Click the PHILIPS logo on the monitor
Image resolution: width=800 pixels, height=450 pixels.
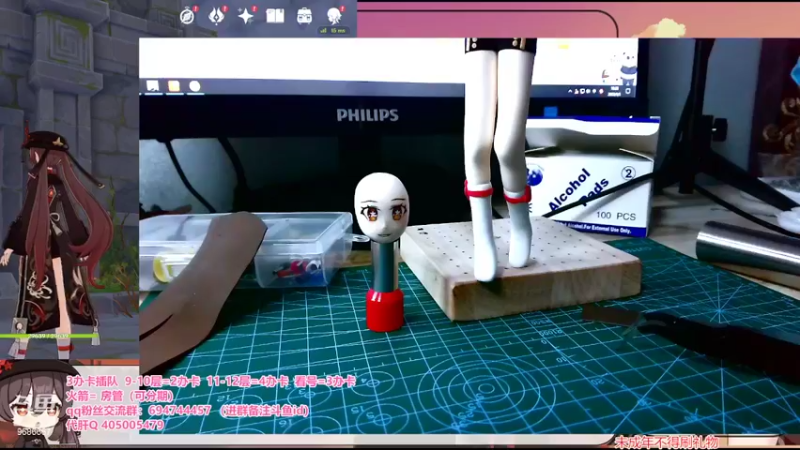367,115
